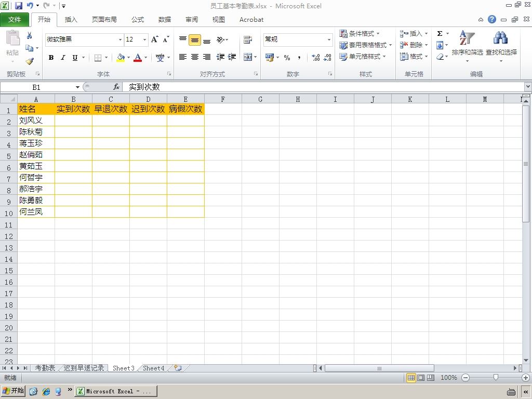
Task: Undo the last action in quick access toolbar
Action: coord(30,6)
